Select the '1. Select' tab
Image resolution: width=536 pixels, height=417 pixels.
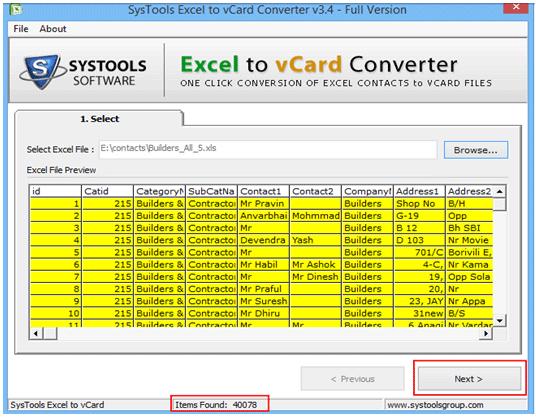(x=99, y=119)
